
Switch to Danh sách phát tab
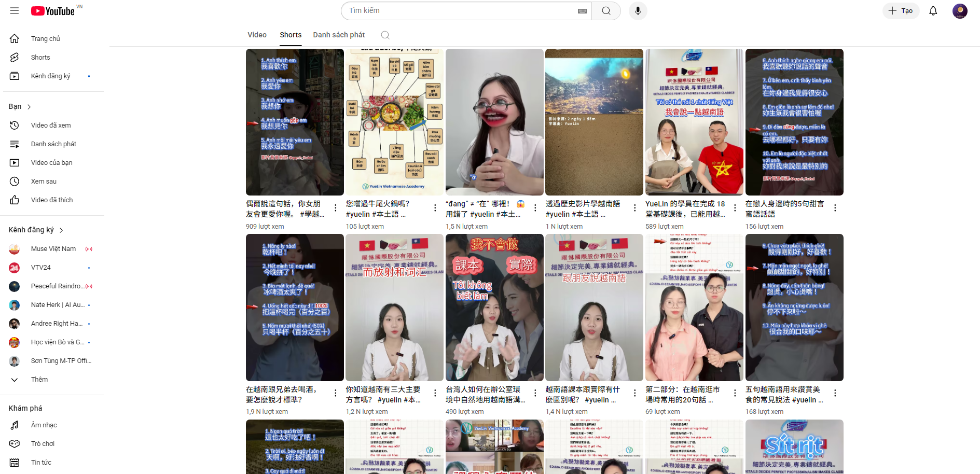[339, 35]
